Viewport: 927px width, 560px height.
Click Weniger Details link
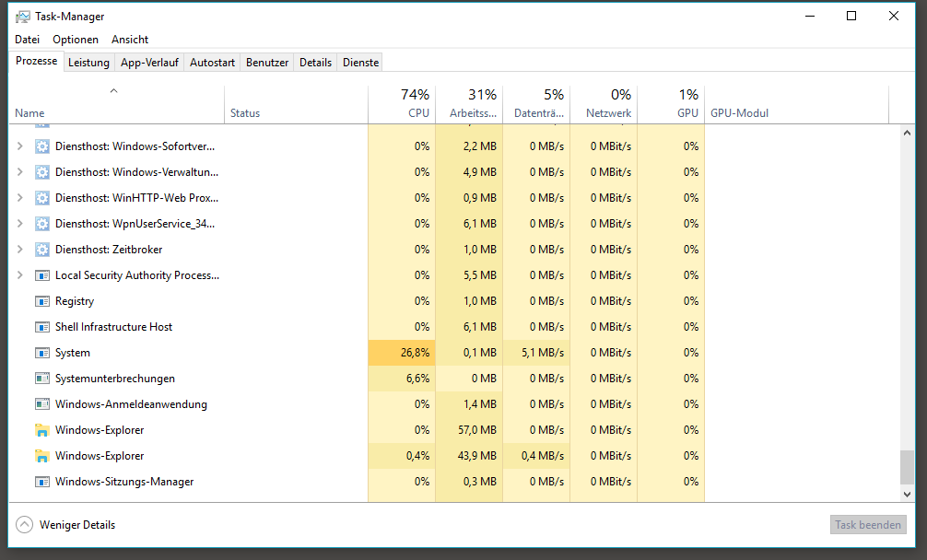77,525
